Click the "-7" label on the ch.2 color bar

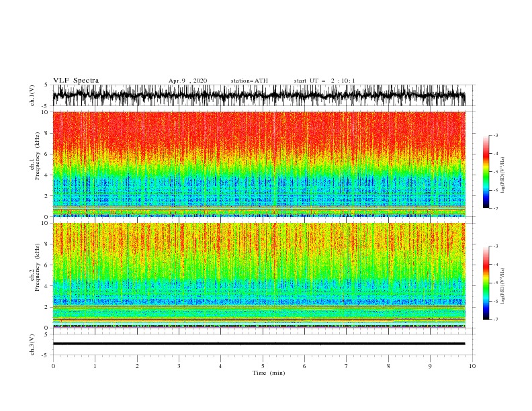[x=495, y=320]
